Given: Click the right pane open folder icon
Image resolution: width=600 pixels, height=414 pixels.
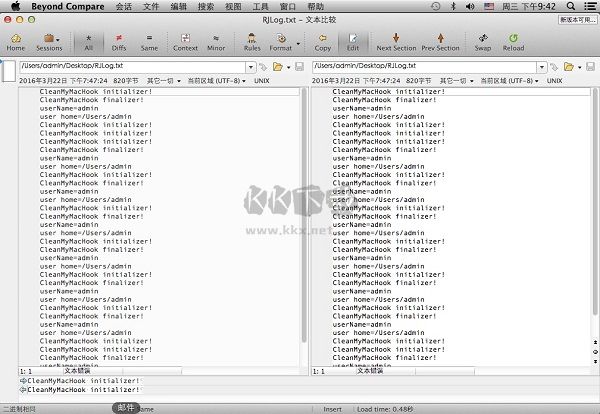Looking at the screenshot, I should (x=569, y=67).
